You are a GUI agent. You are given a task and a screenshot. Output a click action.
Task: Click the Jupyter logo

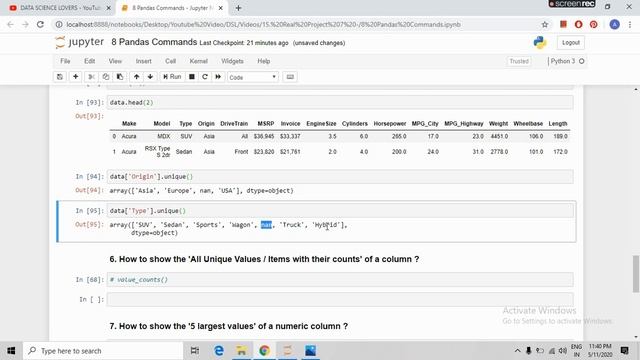(80, 42)
